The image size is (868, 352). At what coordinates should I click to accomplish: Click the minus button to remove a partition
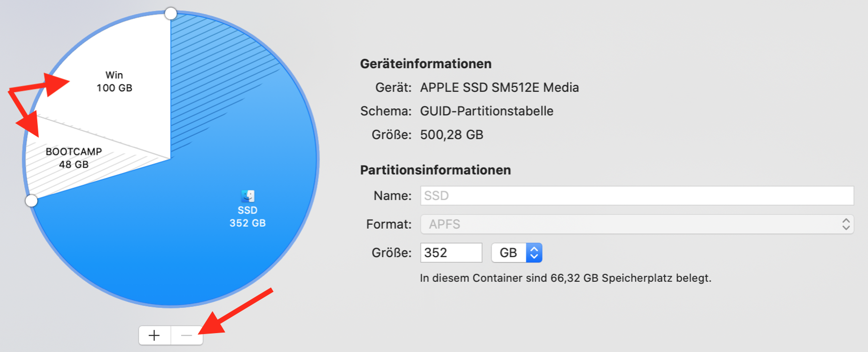pyautogui.click(x=187, y=336)
